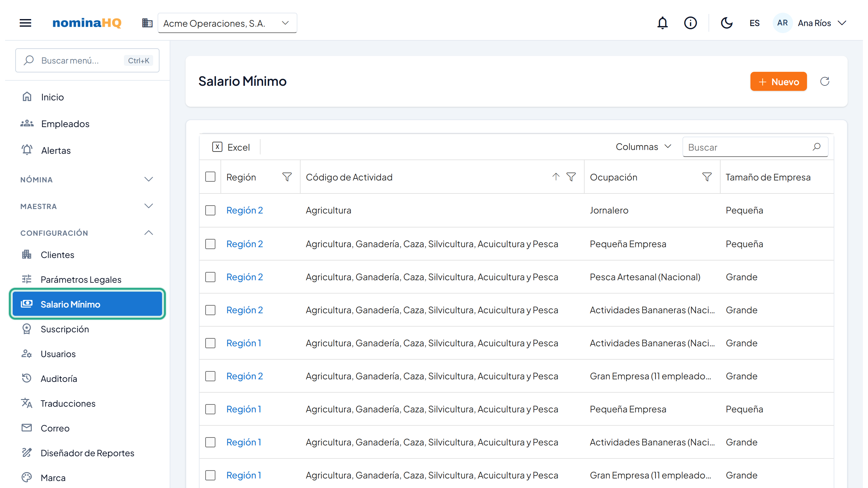The width and height of the screenshot is (868, 488).
Task: Open the Ana Ríos user menu chevron
Action: pyautogui.click(x=842, y=23)
